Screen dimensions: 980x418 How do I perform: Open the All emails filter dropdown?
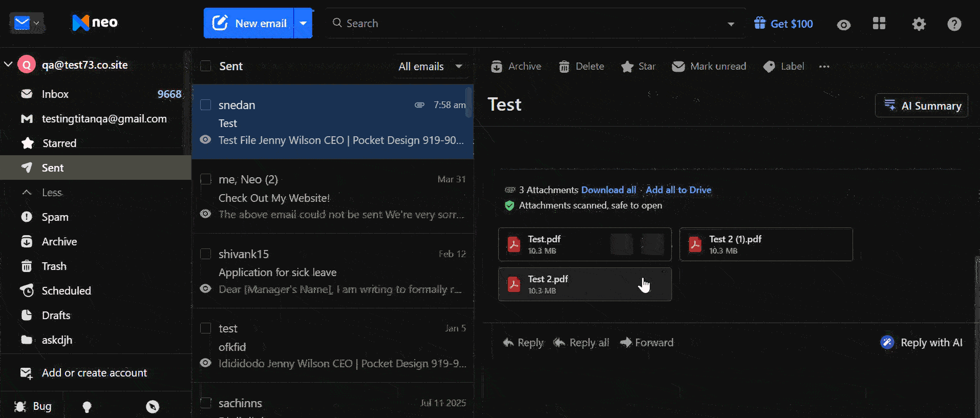coord(431,67)
